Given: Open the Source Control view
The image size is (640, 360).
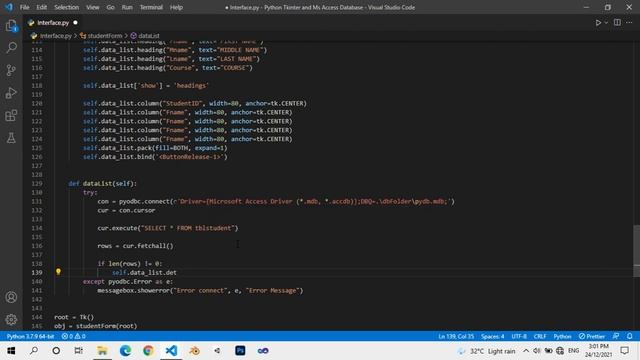Looking at the screenshot, I should tap(11, 70).
